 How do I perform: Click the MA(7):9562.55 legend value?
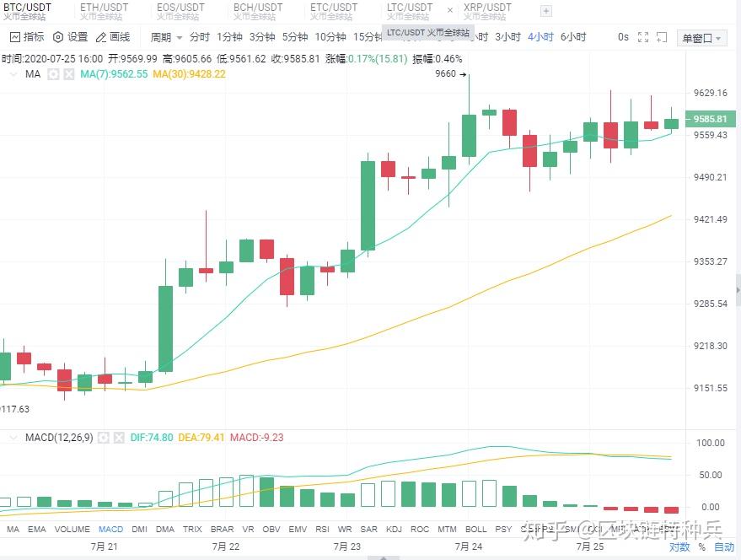point(114,74)
